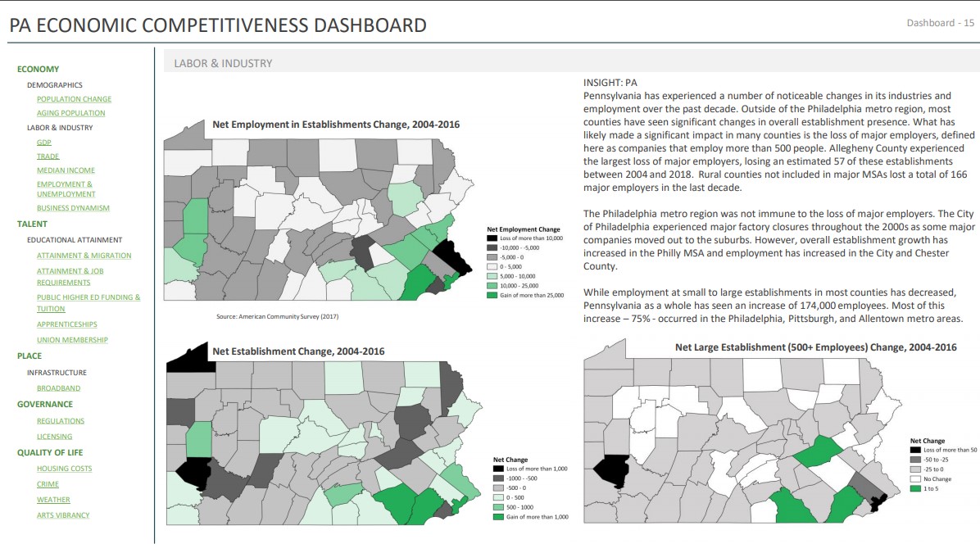Screen dimensions: 980x553
Task: Click the Net Employment Change legend title
Action: (x=524, y=229)
